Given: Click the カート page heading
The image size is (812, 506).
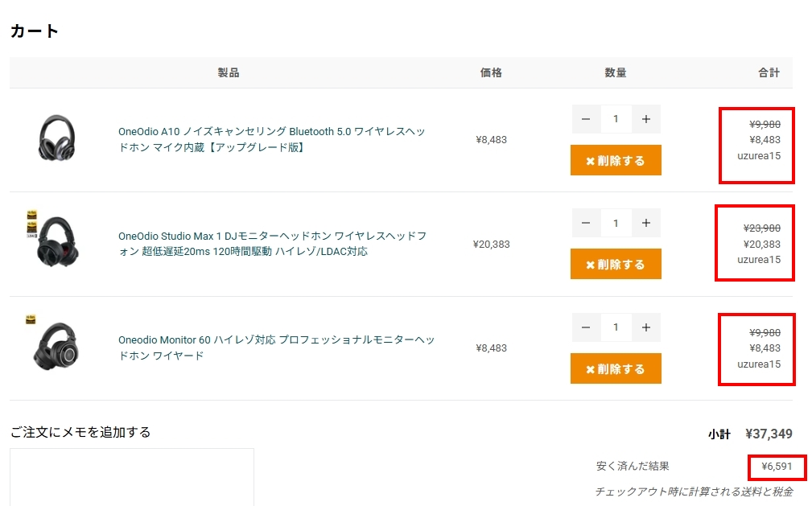Looking at the screenshot, I should pyautogui.click(x=34, y=31).
